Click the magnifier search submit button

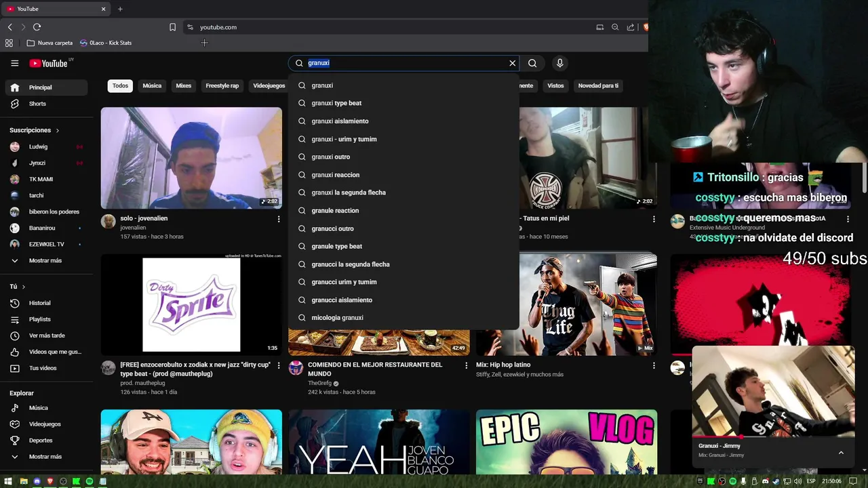(532, 63)
